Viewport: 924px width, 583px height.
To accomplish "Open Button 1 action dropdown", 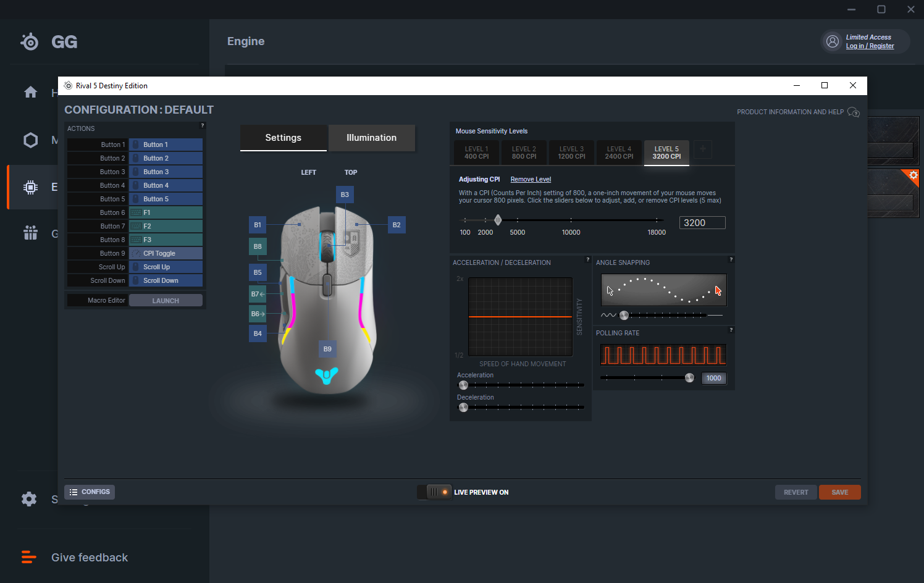I will pos(166,145).
